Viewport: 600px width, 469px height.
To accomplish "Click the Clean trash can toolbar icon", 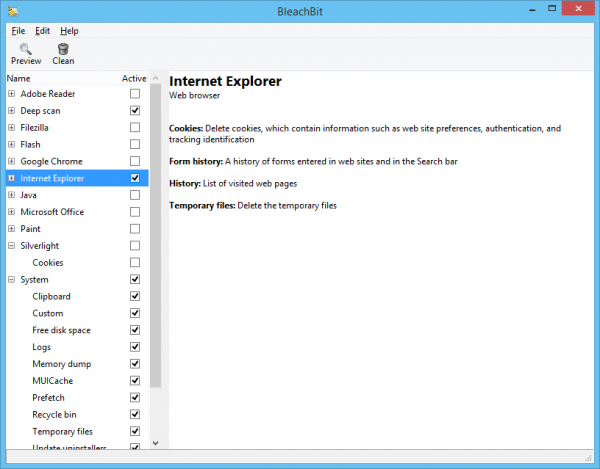I will tap(63, 49).
